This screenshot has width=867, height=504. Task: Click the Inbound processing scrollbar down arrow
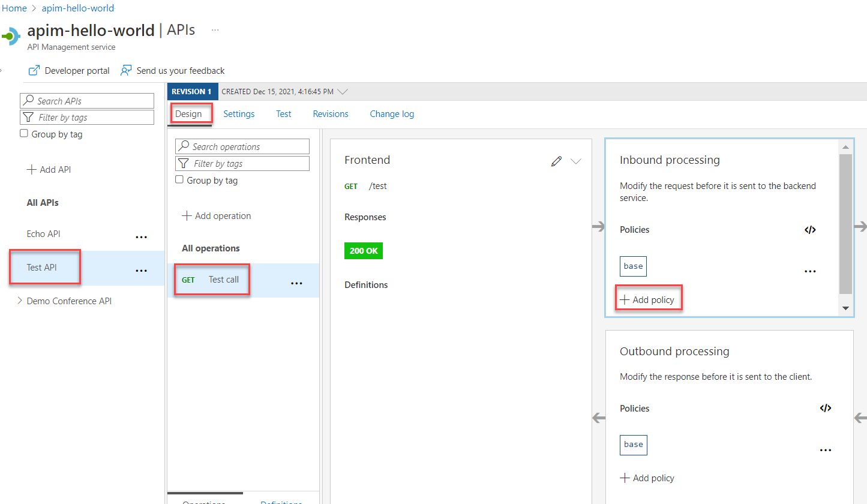point(845,308)
